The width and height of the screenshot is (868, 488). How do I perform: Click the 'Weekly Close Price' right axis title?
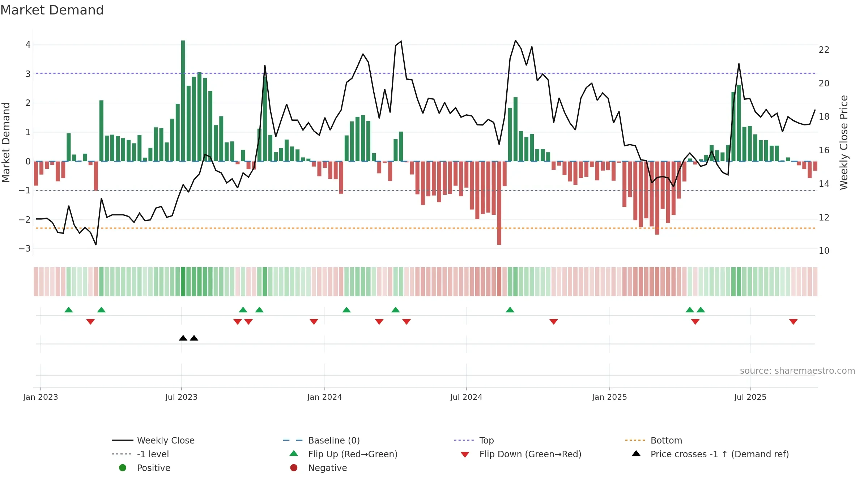pos(844,142)
